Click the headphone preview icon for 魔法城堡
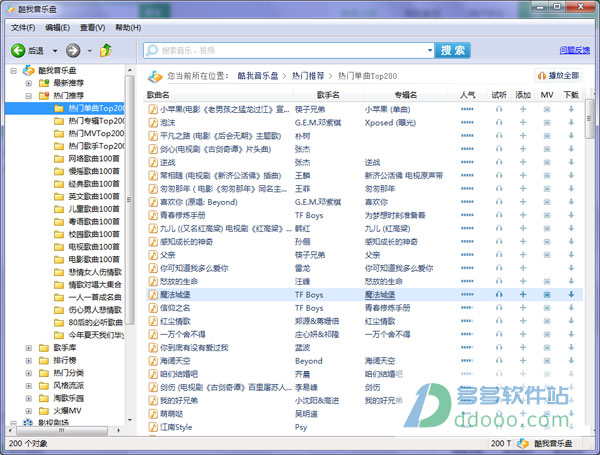The width and height of the screenshot is (600, 455). pyautogui.click(x=499, y=294)
